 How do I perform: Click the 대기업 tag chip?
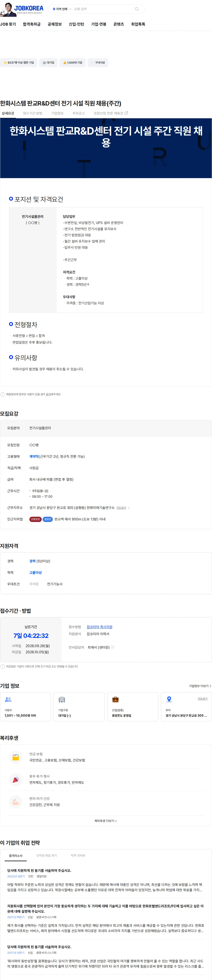coord(48,62)
